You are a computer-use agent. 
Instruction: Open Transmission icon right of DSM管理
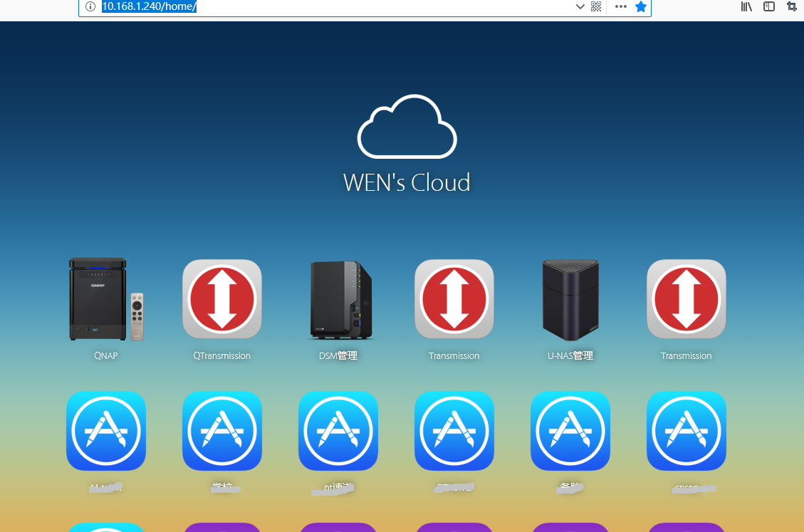(454, 299)
